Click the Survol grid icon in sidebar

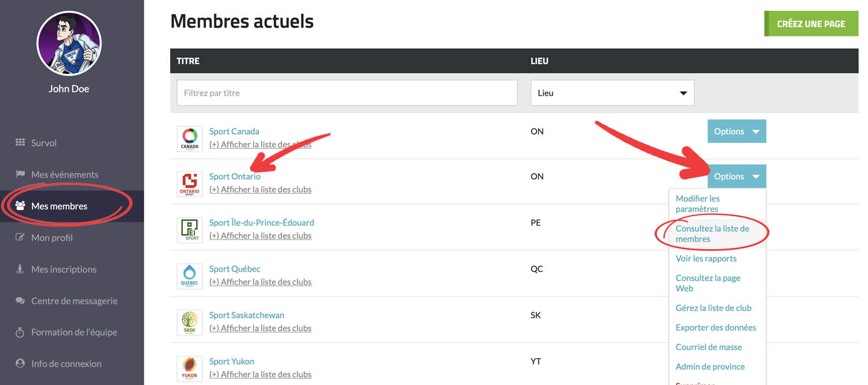[20, 143]
